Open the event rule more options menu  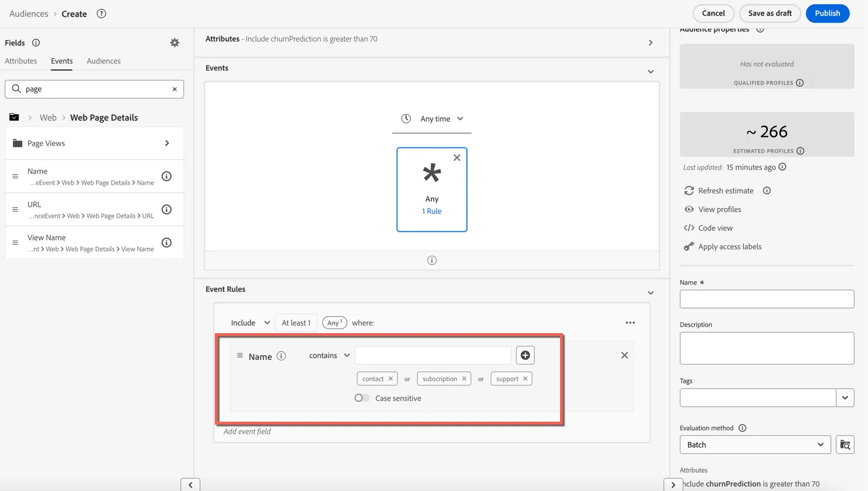point(630,323)
